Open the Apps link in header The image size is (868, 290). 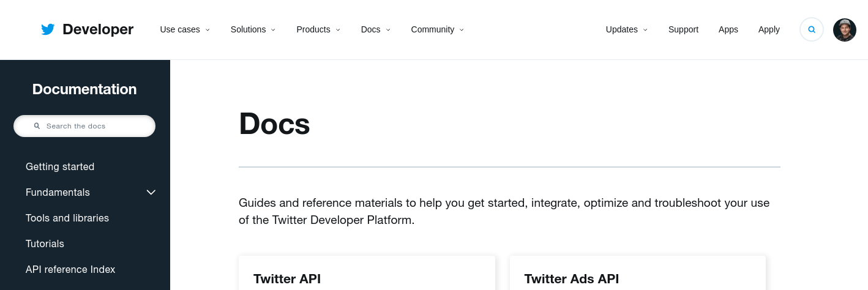pos(728,29)
